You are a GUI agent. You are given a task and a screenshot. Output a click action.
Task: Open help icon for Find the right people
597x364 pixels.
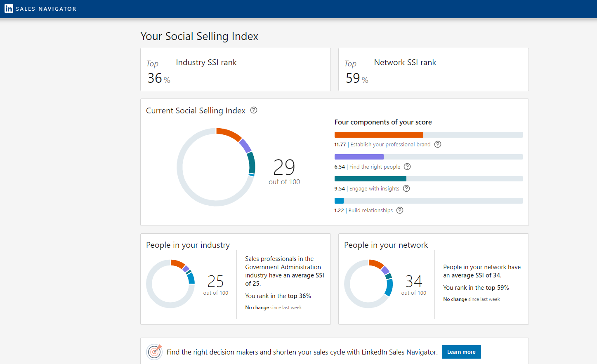coord(407,167)
